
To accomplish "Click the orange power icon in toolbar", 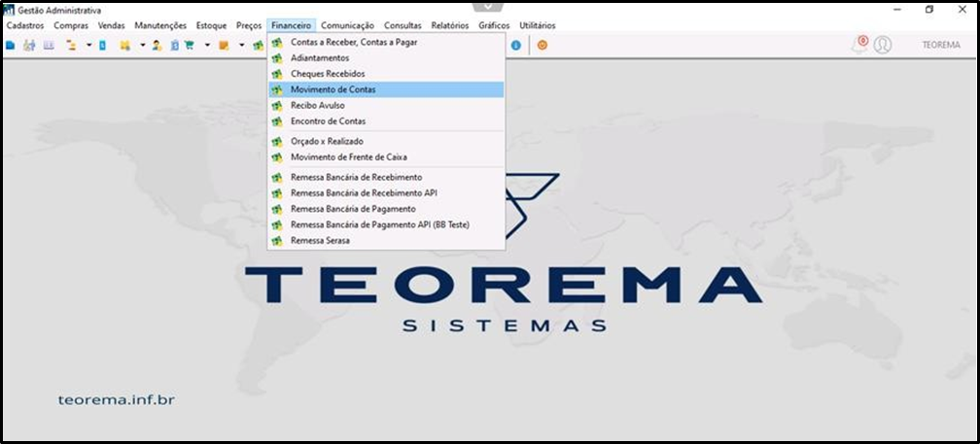I will click(x=542, y=45).
